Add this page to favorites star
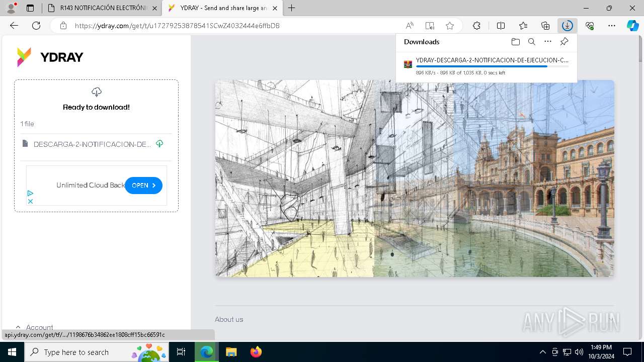 click(450, 26)
